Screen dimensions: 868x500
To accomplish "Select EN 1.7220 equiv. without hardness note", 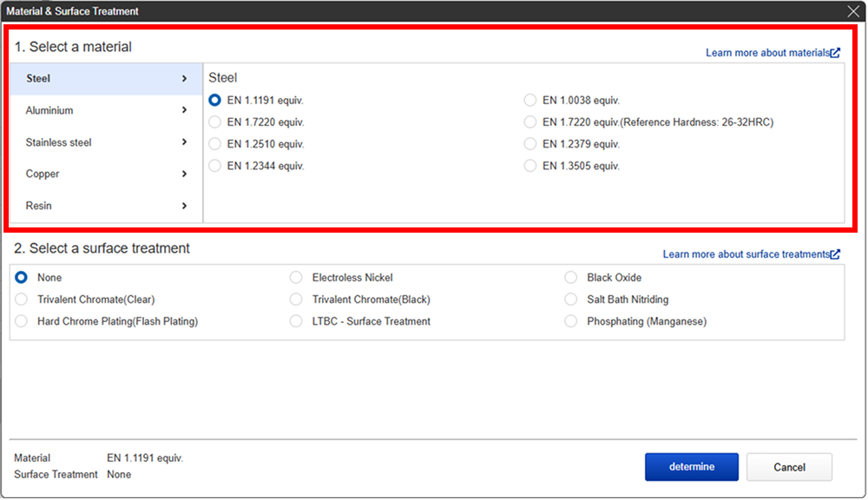I will tap(214, 122).
